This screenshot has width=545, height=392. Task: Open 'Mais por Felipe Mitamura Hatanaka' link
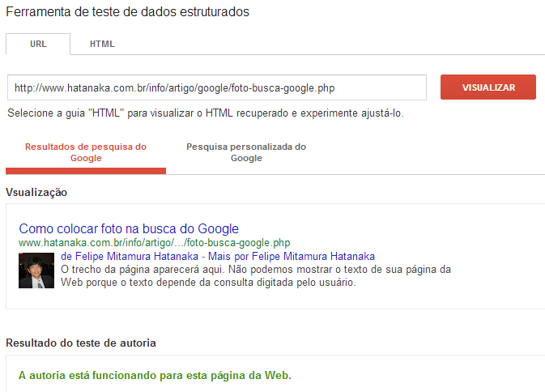click(292, 257)
